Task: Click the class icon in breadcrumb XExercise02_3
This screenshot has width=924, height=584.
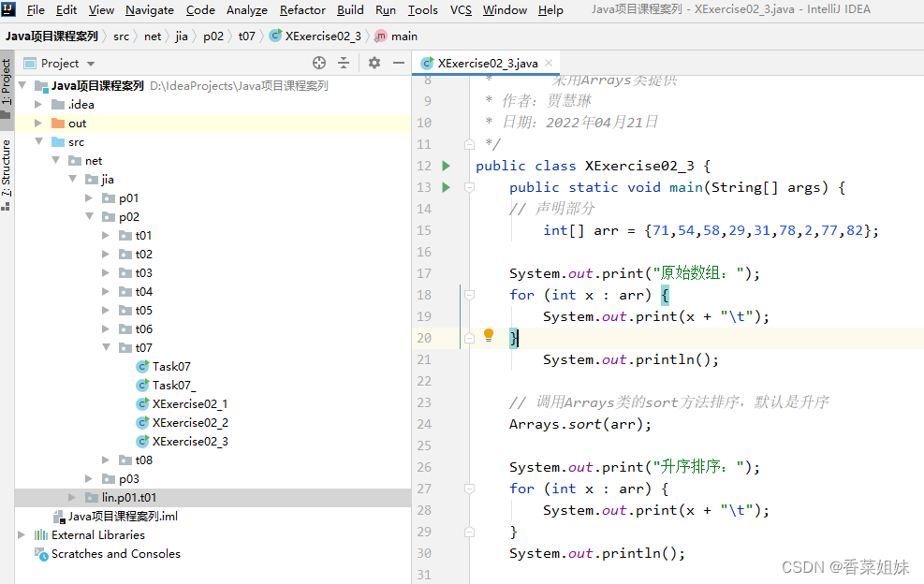Action: click(x=275, y=36)
